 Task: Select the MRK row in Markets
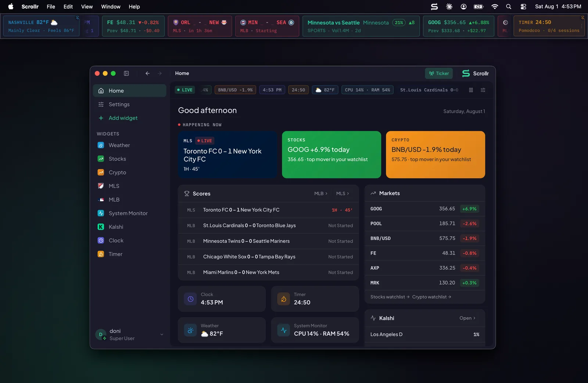pos(425,283)
